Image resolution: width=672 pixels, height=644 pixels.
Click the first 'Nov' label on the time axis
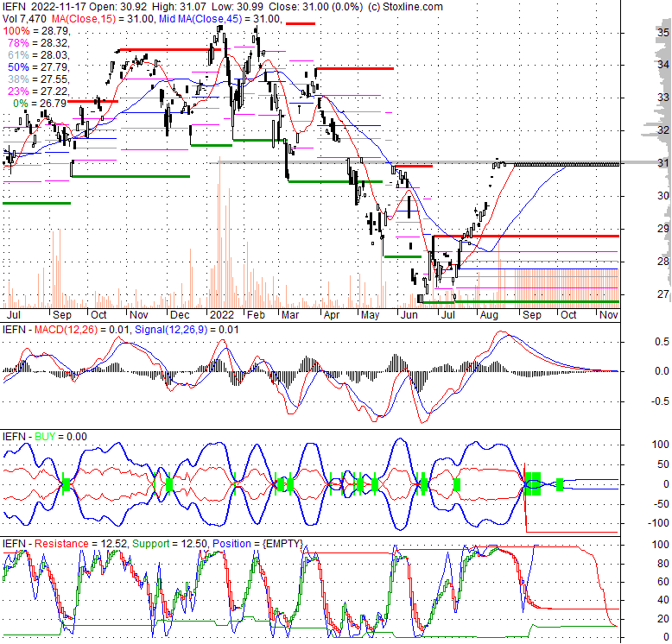tap(139, 315)
